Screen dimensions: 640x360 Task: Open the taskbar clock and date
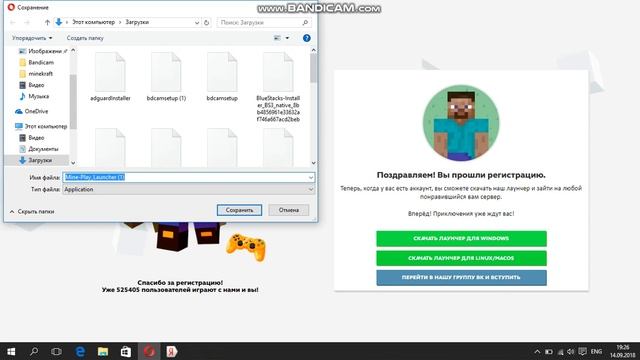point(623,351)
